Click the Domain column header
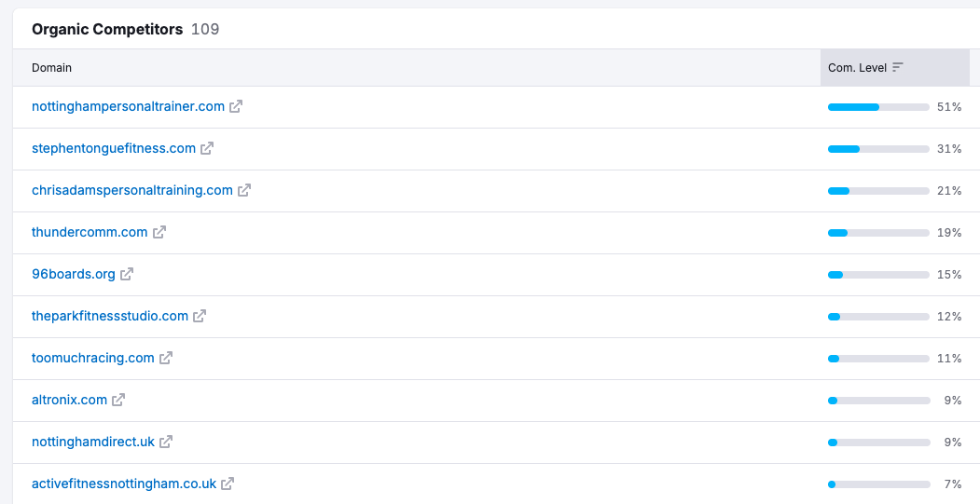The width and height of the screenshot is (980, 504). 52,68
